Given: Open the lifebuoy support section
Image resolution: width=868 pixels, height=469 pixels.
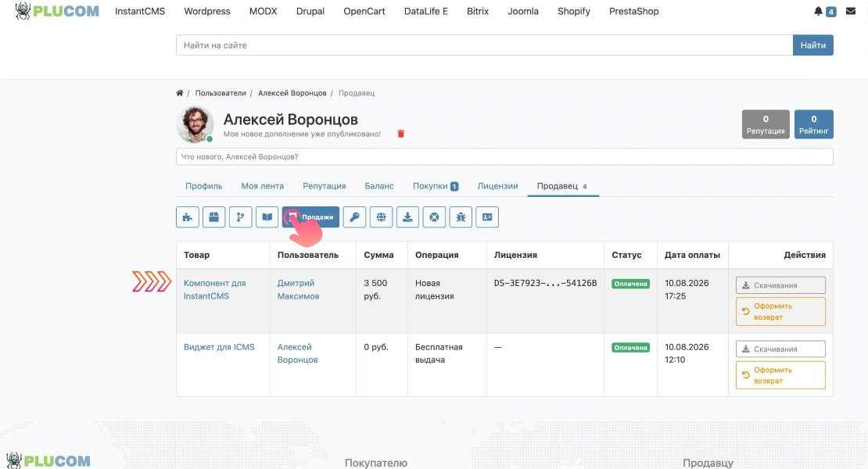Looking at the screenshot, I should 434,217.
